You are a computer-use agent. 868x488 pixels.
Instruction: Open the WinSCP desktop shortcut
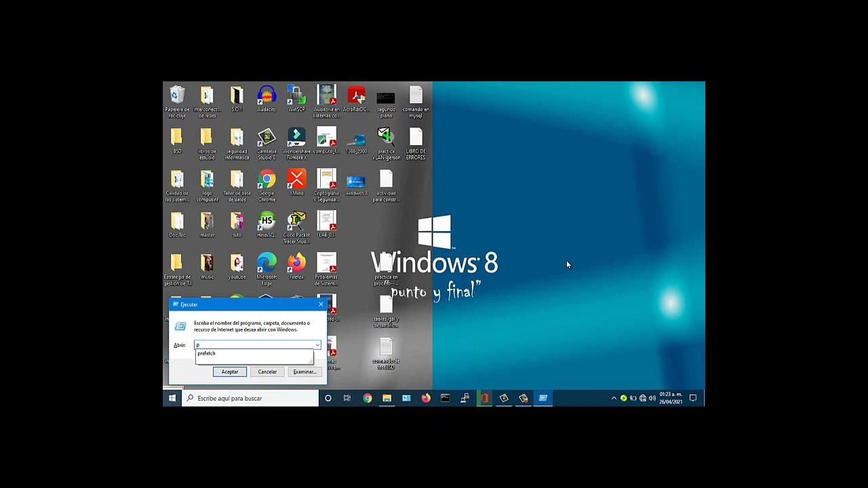(296, 99)
